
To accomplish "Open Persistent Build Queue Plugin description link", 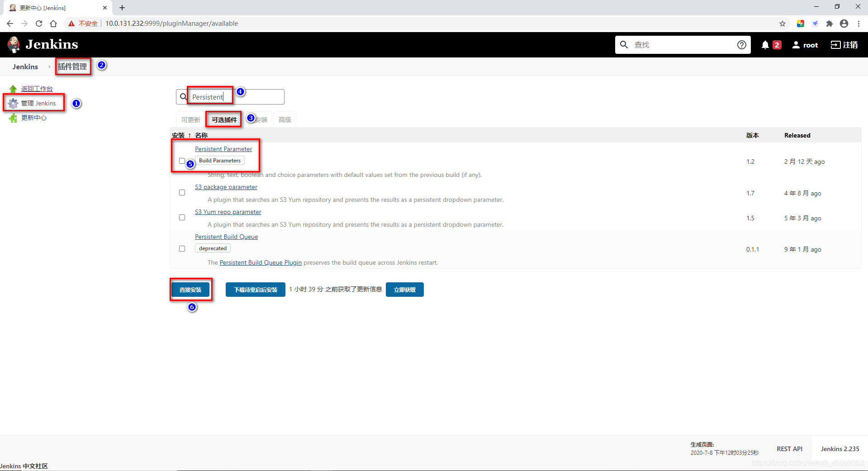I will click(261, 262).
